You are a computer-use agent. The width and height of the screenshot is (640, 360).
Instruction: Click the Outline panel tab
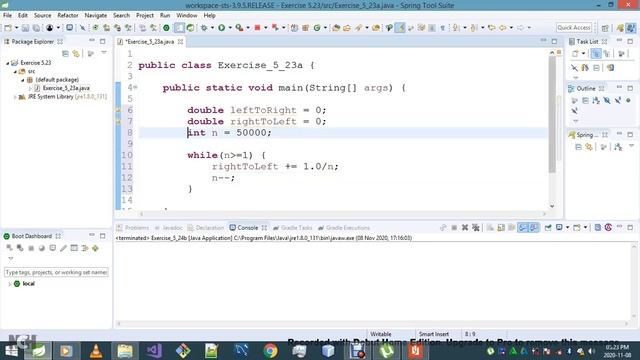point(585,89)
